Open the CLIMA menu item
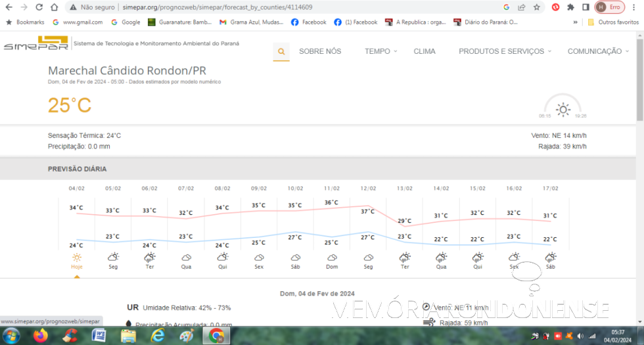The height and width of the screenshot is (345, 644). tap(425, 51)
